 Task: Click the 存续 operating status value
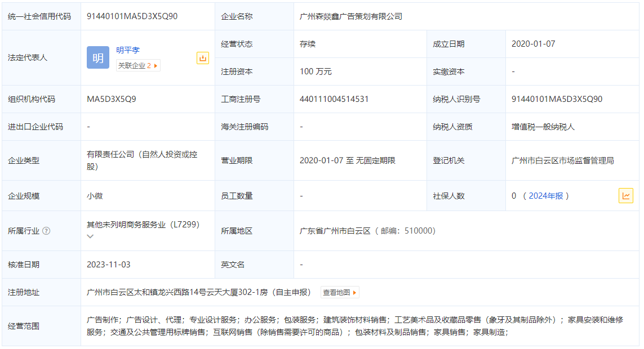click(308, 44)
